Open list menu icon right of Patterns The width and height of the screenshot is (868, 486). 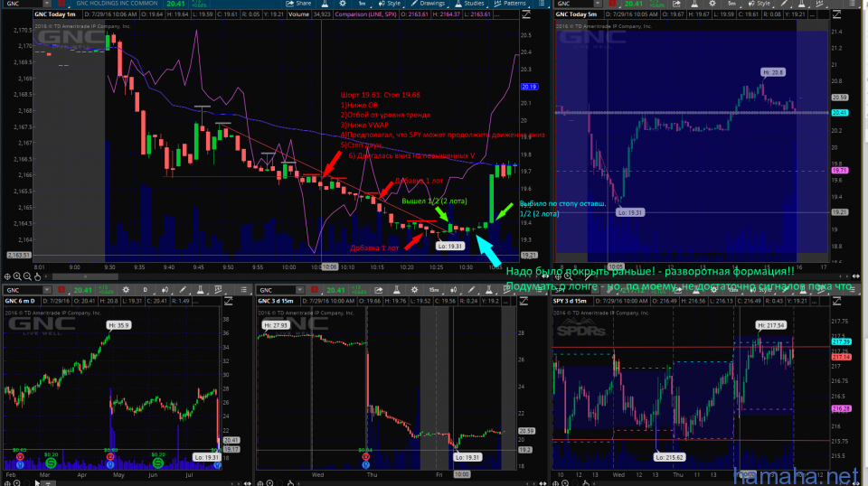541,4
